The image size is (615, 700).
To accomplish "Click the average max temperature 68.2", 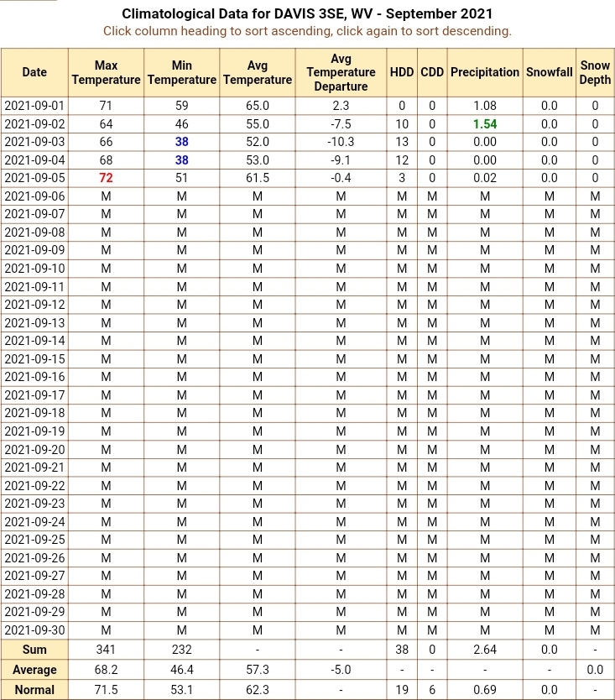I will point(106,670).
